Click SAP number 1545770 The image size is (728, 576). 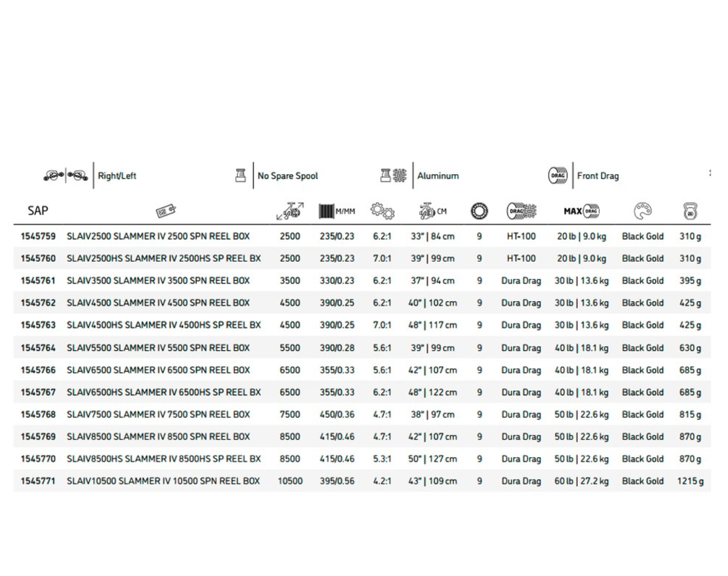[38, 459]
